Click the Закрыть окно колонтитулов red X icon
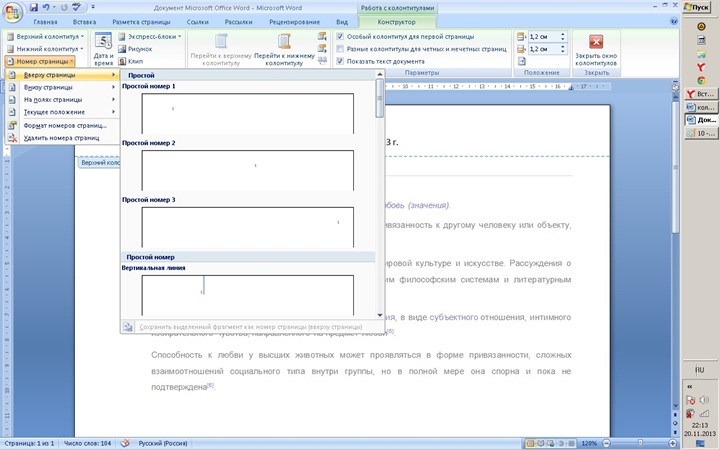The width and height of the screenshot is (720, 450). point(596,42)
